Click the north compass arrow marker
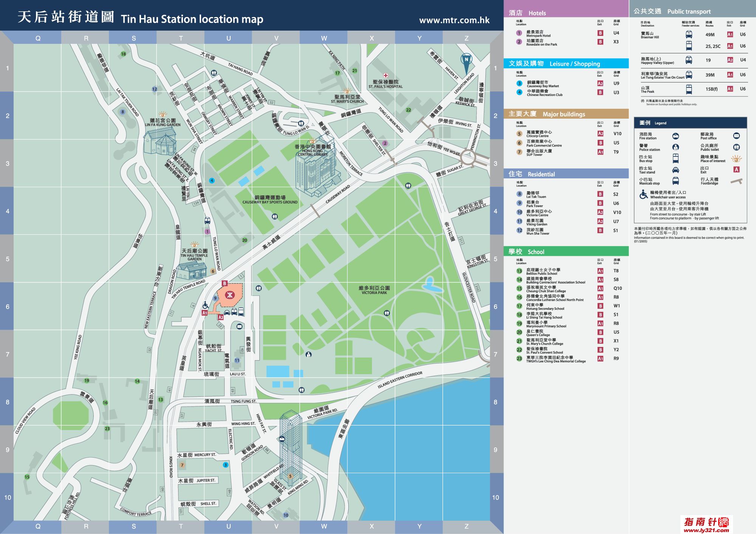Viewport: 756px width, 534px height. [x=466, y=60]
